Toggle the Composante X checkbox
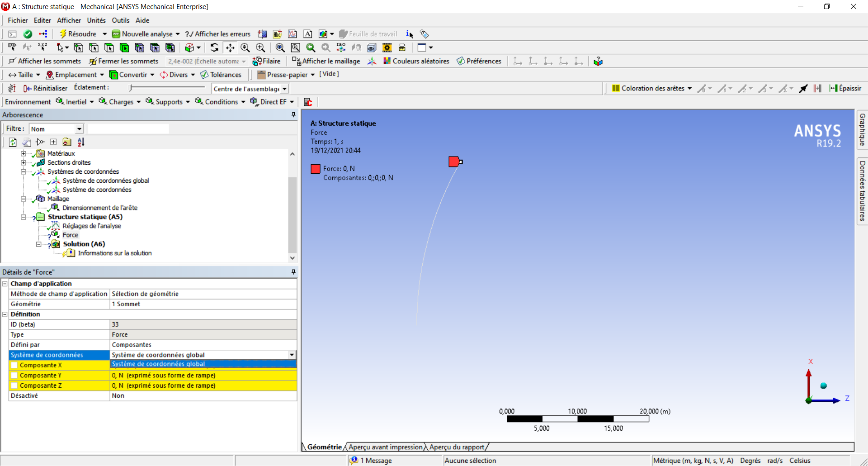Screen dimensions: 868x466 (x=14, y=365)
